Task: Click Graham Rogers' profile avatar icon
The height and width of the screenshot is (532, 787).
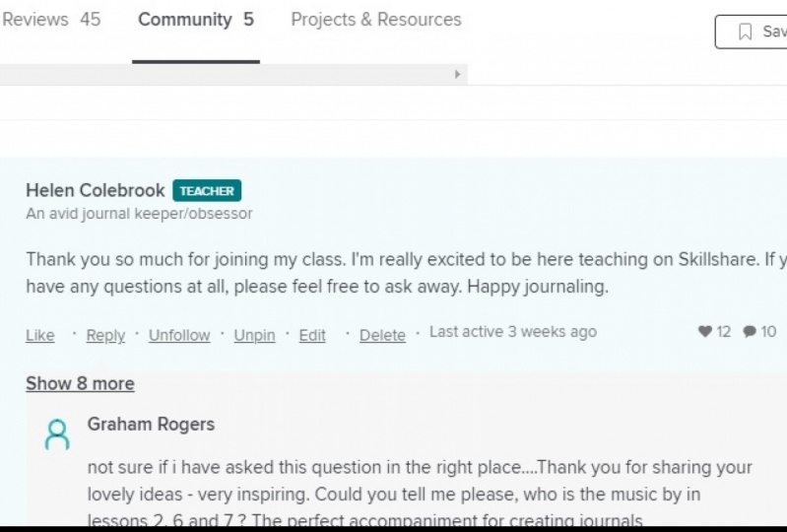Action: [57, 434]
